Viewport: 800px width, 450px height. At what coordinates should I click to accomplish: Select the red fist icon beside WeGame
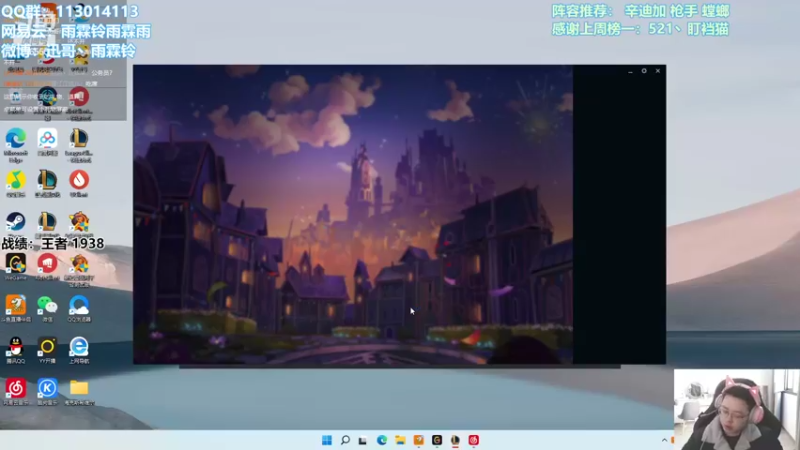(47, 264)
